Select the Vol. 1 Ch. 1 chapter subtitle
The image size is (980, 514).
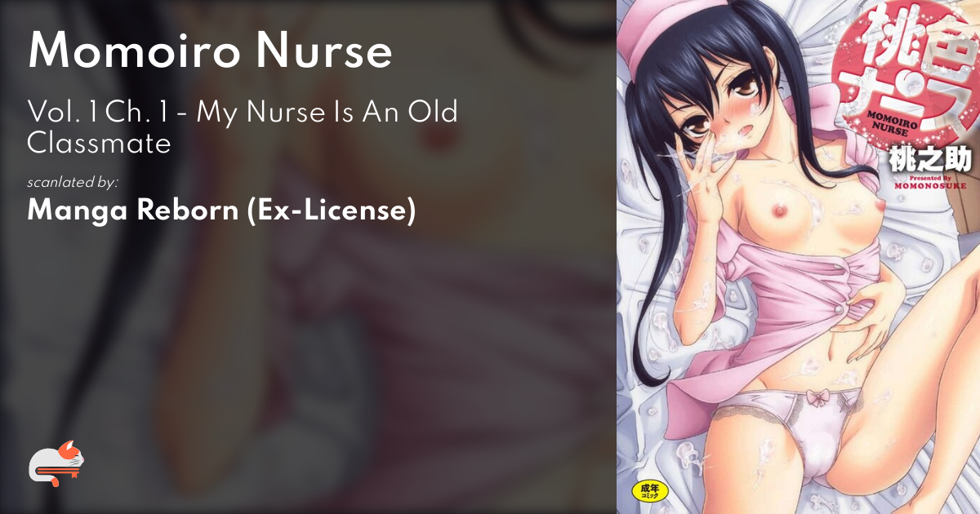[242, 126]
